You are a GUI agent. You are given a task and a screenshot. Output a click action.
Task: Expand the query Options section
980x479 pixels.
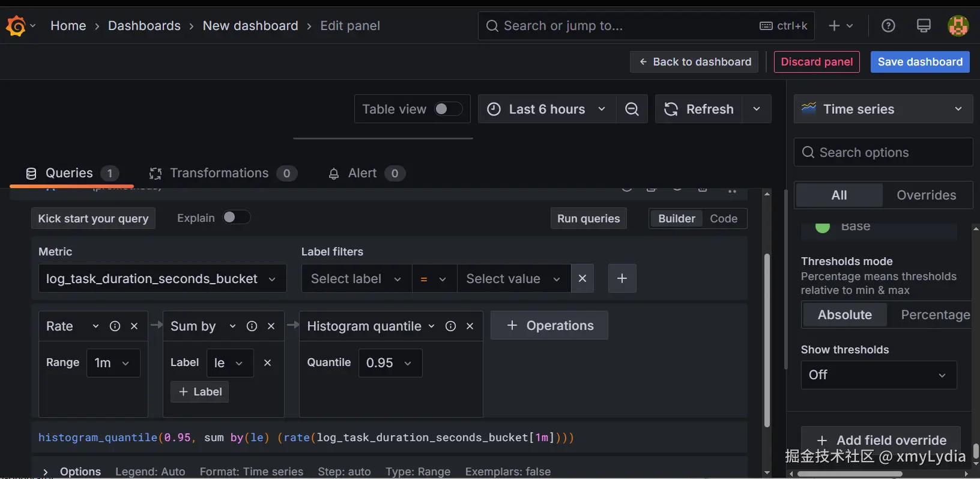pos(46,472)
